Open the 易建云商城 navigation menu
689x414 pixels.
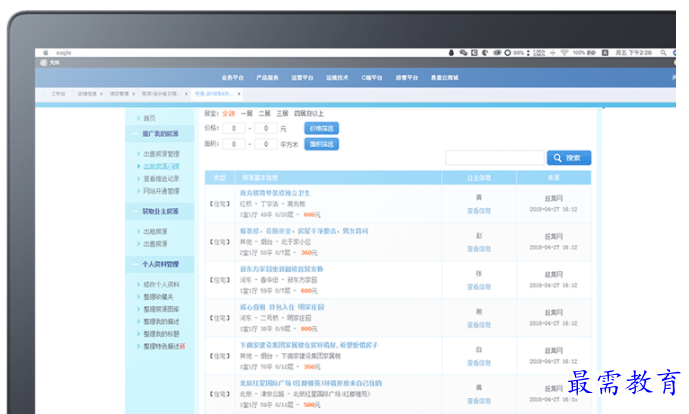click(445, 78)
